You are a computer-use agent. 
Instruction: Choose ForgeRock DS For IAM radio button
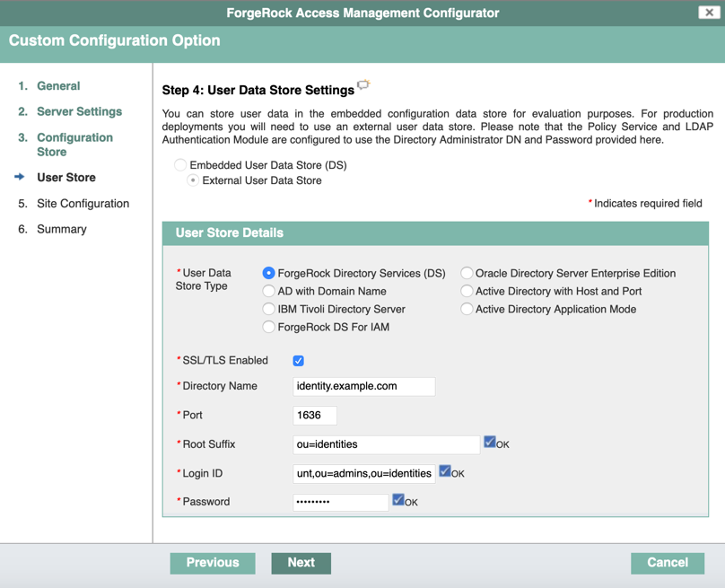point(268,327)
